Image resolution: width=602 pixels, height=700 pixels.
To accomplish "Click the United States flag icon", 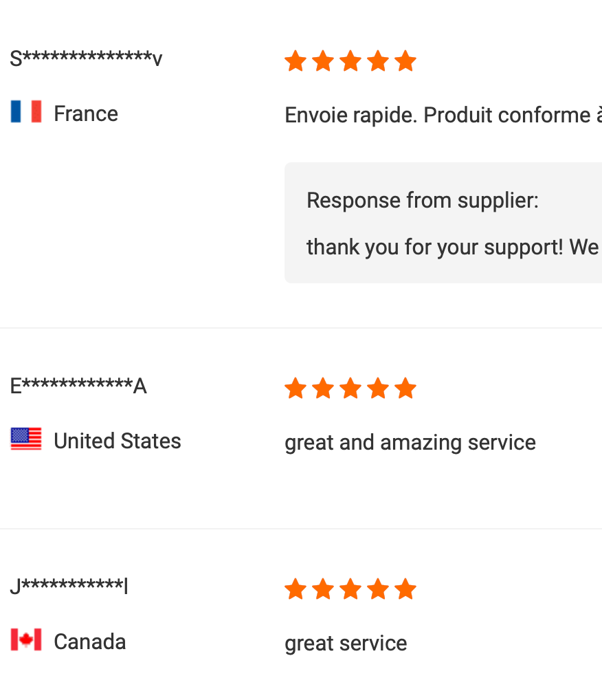I will (x=26, y=439).
